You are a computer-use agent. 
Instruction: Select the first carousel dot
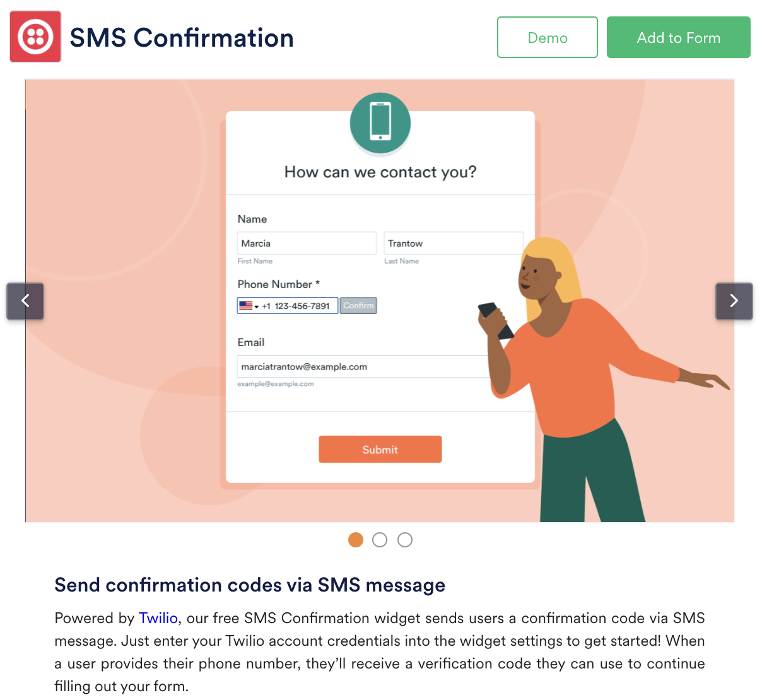pos(356,540)
